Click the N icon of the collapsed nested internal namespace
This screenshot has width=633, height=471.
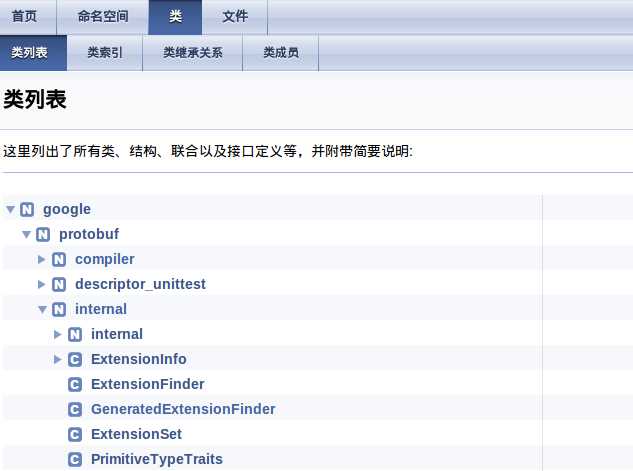point(75,335)
